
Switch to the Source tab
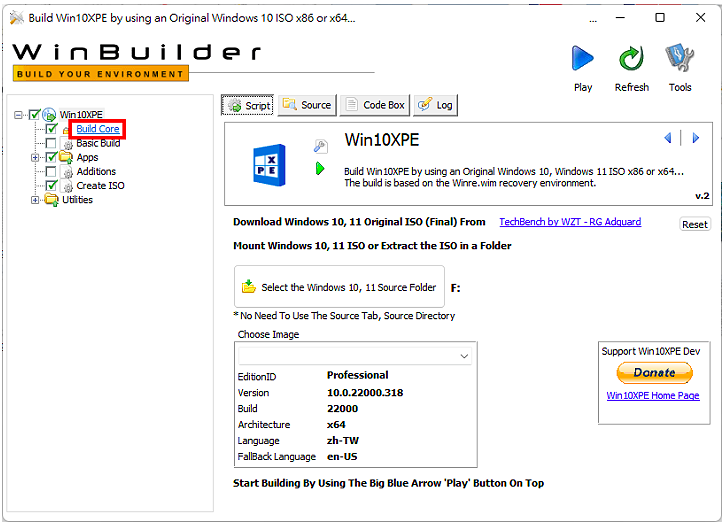click(x=307, y=105)
